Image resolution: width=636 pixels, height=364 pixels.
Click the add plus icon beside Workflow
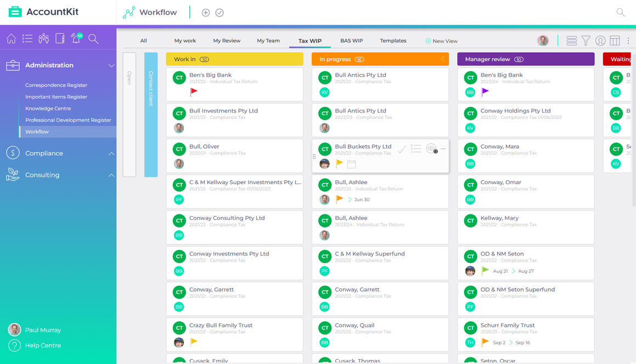click(x=206, y=13)
